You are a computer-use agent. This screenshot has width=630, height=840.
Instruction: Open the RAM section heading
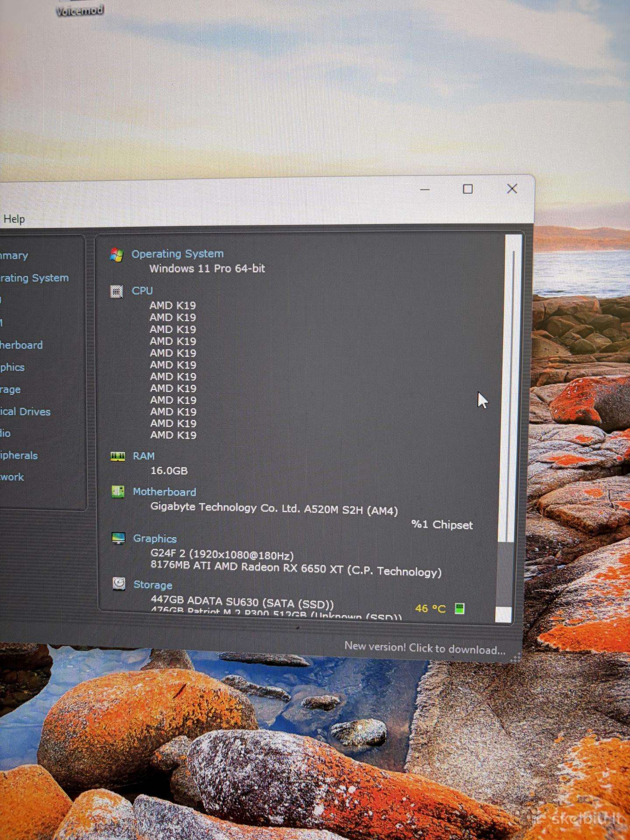click(x=143, y=456)
